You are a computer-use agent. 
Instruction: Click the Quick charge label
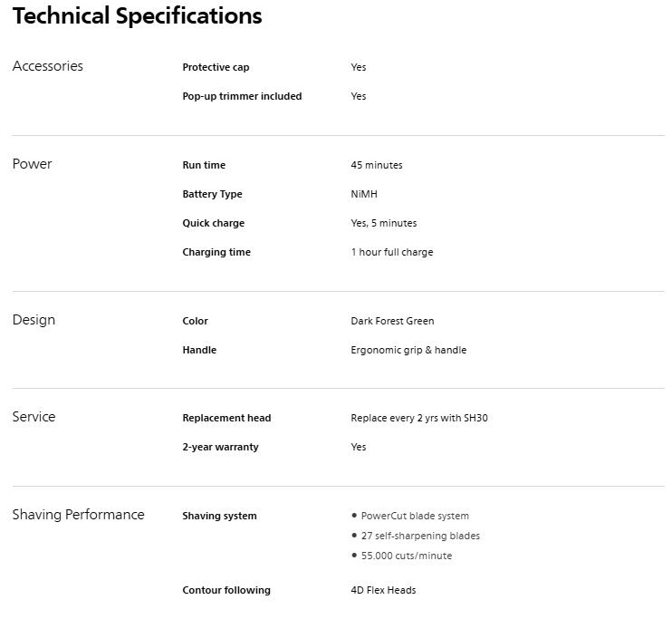click(x=213, y=223)
